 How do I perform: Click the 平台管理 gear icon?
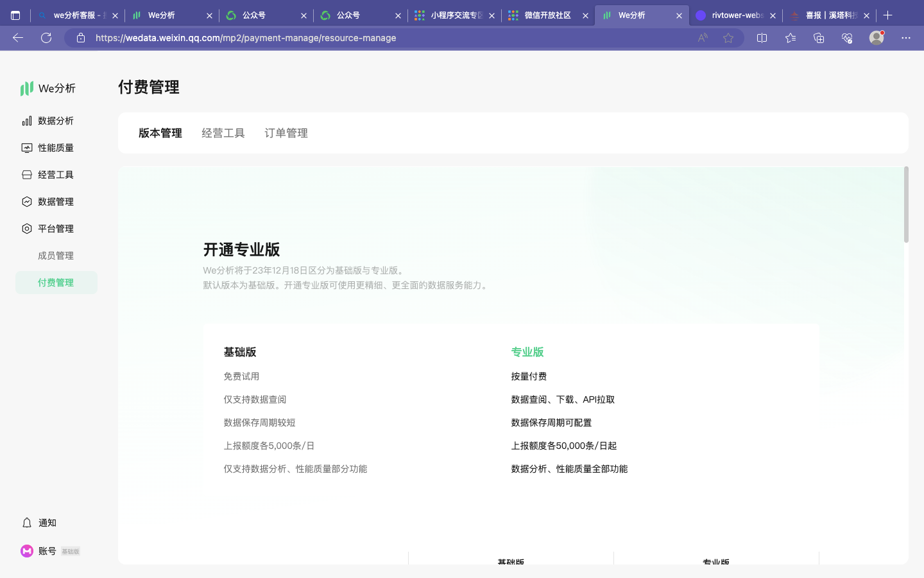[27, 229]
